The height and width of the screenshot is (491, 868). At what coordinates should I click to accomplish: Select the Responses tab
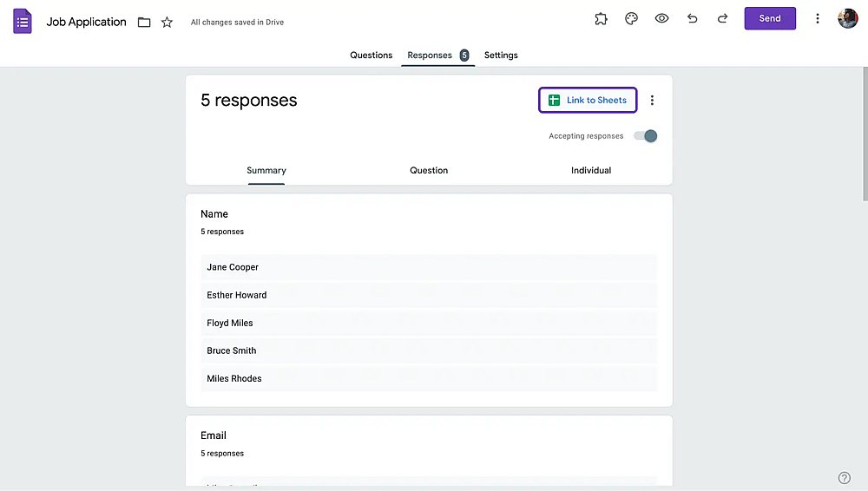pyautogui.click(x=437, y=56)
